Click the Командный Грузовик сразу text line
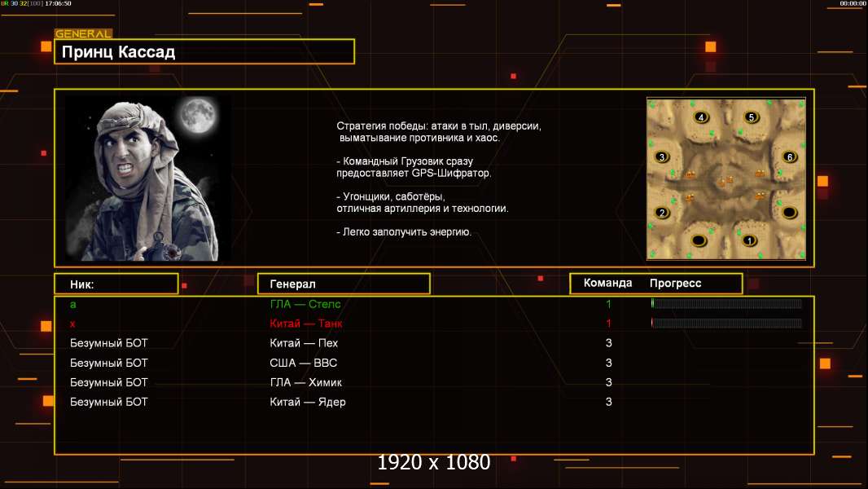Screen dimensions: 868x489 point(405,161)
